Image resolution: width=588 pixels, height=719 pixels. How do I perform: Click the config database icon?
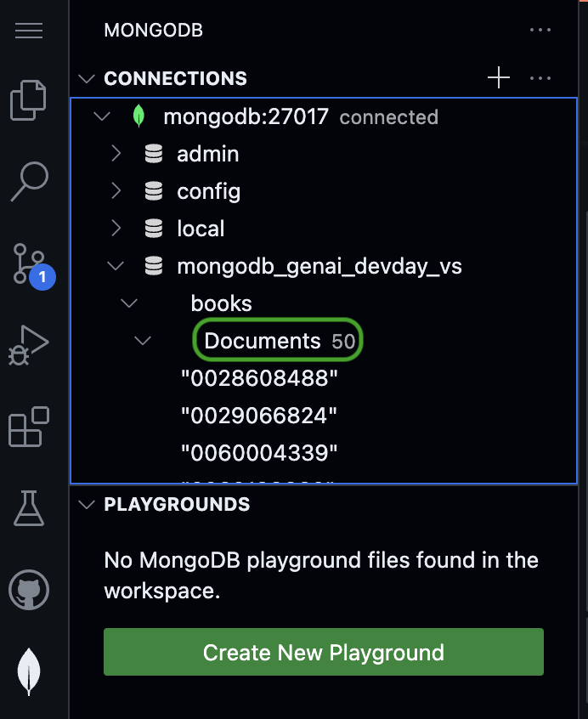[x=154, y=191]
